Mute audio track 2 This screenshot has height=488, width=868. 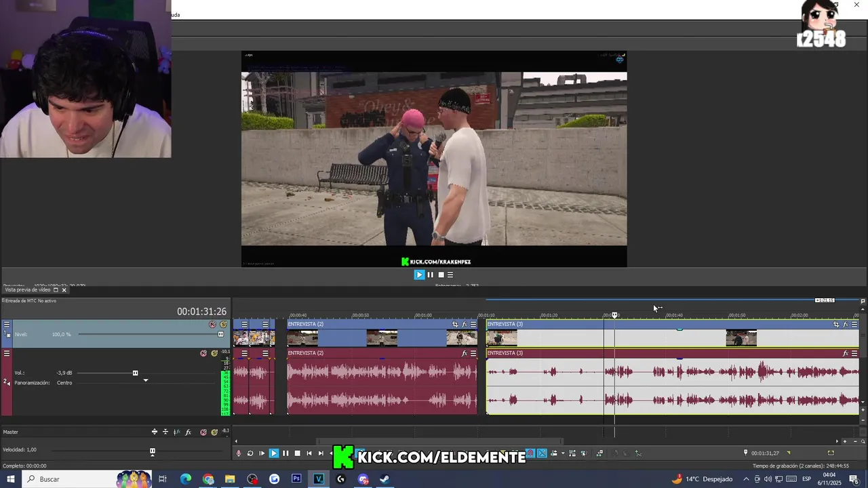tap(203, 353)
